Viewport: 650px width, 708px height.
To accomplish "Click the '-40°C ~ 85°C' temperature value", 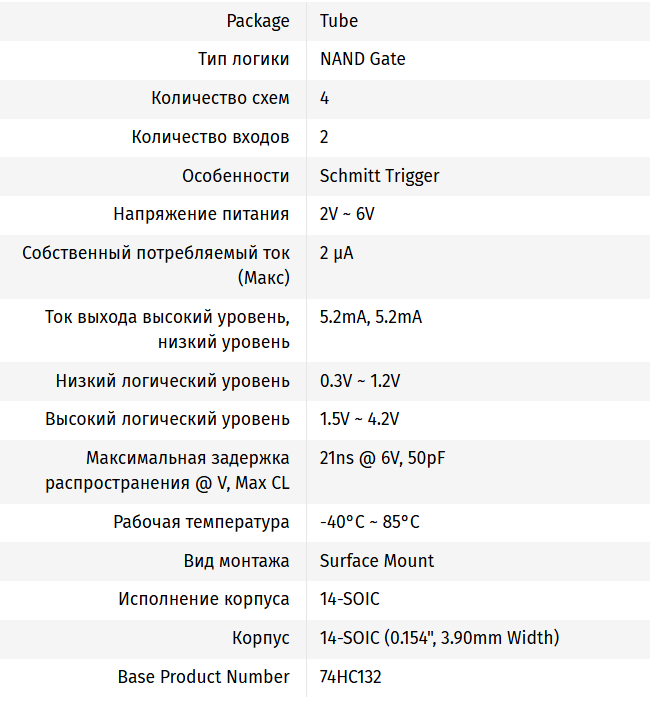I will (370, 522).
